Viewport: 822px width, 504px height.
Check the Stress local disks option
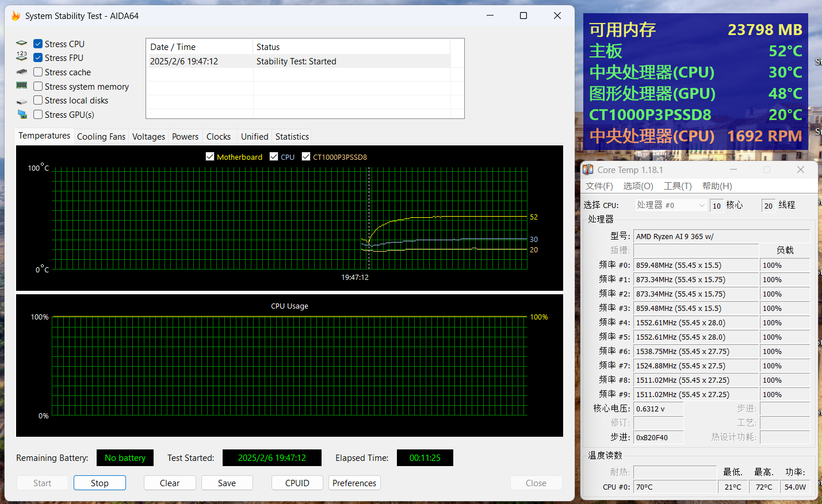click(38, 100)
